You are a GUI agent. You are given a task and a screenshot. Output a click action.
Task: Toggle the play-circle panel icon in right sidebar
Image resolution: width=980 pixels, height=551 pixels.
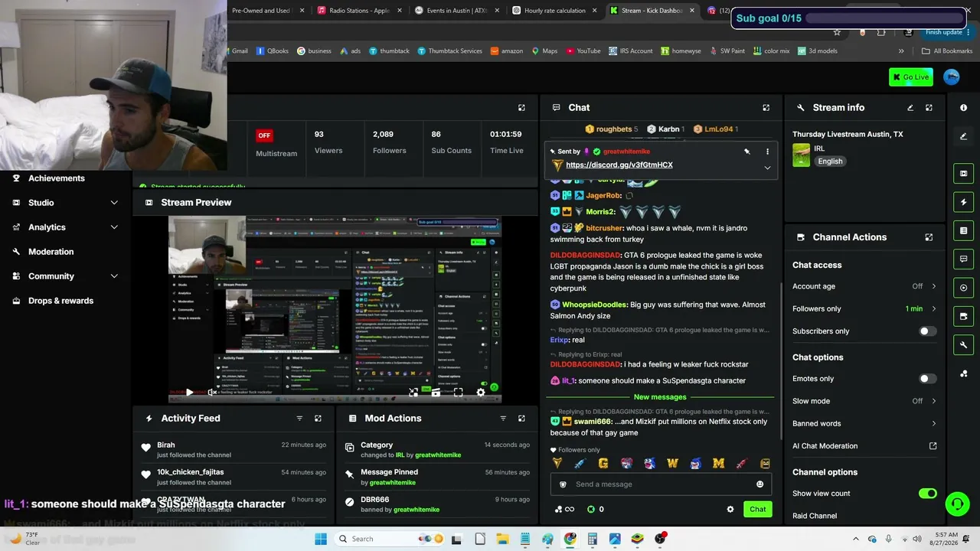[x=963, y=288]
